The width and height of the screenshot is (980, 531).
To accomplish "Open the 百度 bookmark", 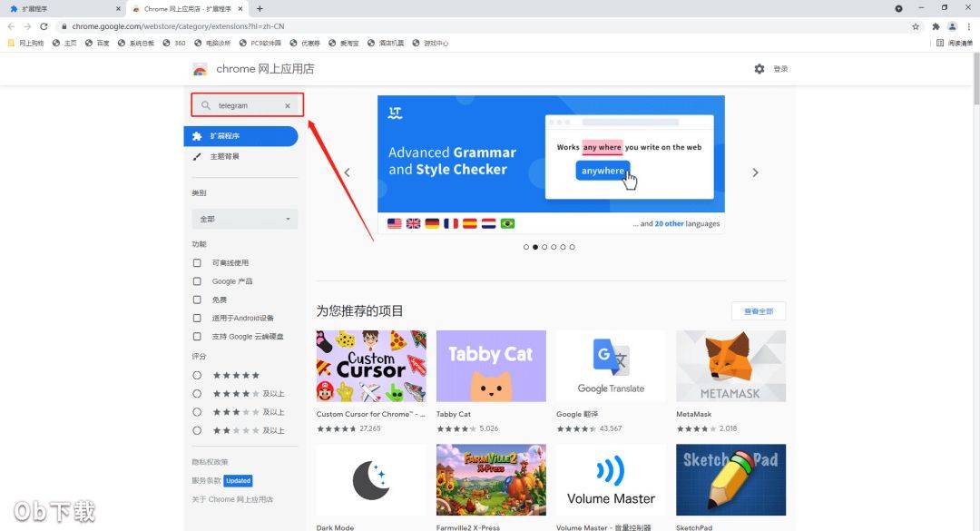I will (x=97, y=44).
